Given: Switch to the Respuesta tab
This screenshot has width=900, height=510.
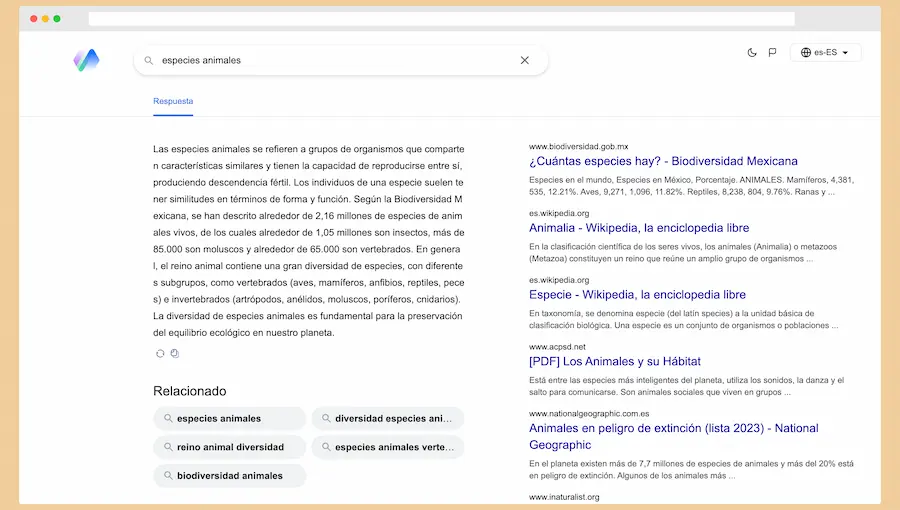Looking at the screenshot, I should pos(173,101).
